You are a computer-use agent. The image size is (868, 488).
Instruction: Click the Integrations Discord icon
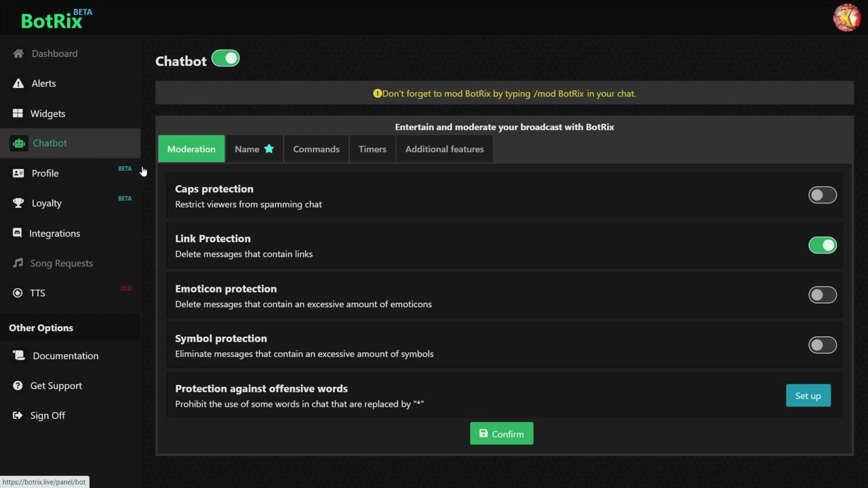pyautogui.click(x=18, y=233)
